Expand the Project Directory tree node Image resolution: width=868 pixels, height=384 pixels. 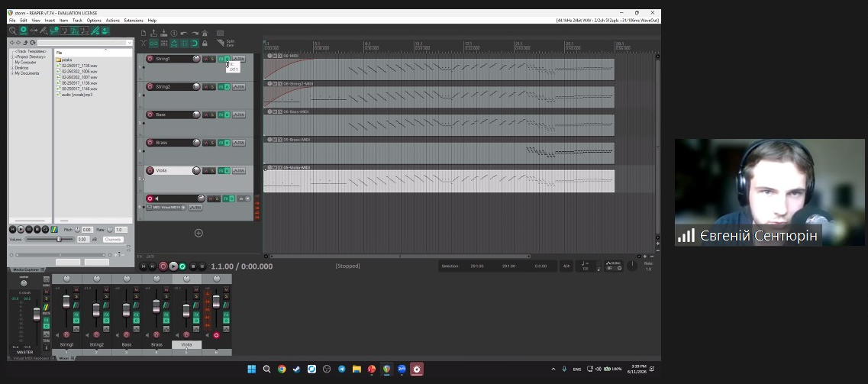(13, 56)
